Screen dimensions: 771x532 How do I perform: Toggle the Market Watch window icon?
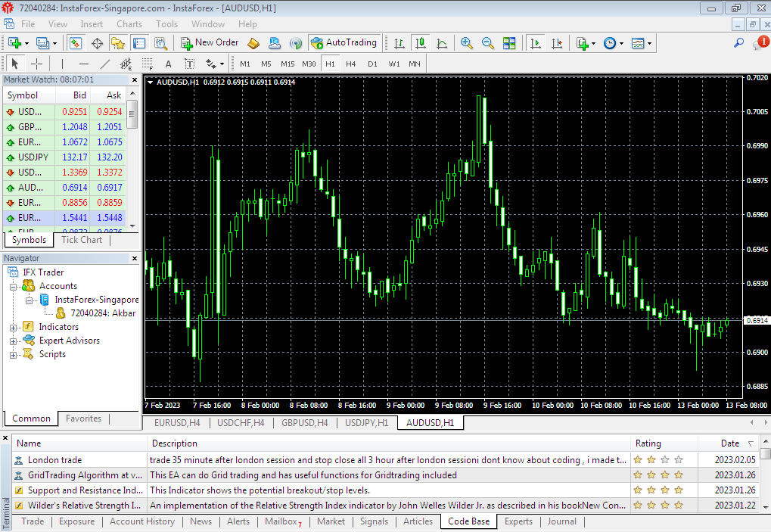pos(75,43)
